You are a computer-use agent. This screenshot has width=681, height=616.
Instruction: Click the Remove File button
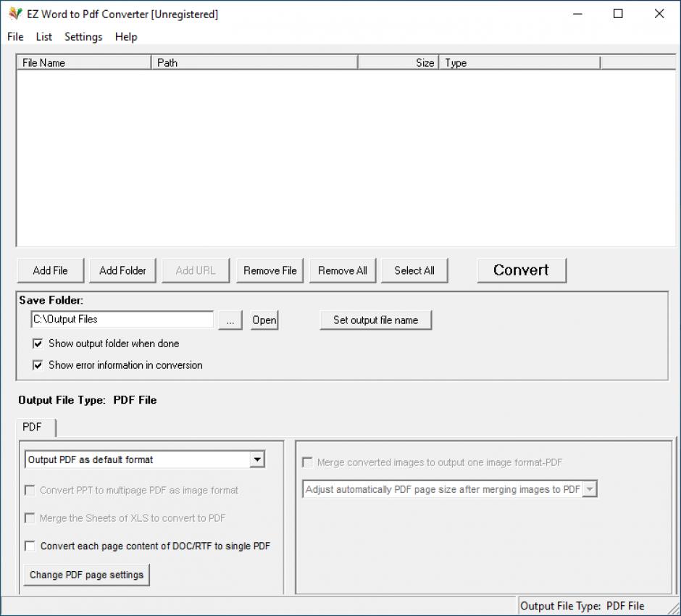[270, 270]
